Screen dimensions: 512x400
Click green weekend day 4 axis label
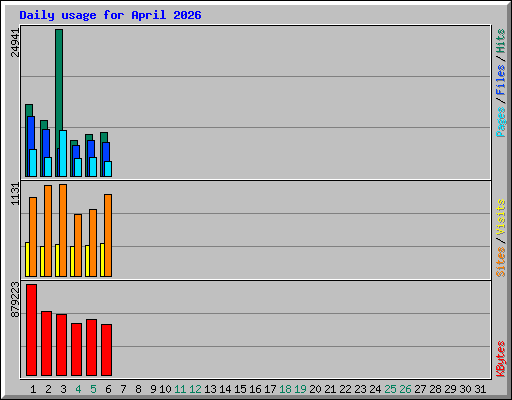pyautogui.click(x=78, y=389)
